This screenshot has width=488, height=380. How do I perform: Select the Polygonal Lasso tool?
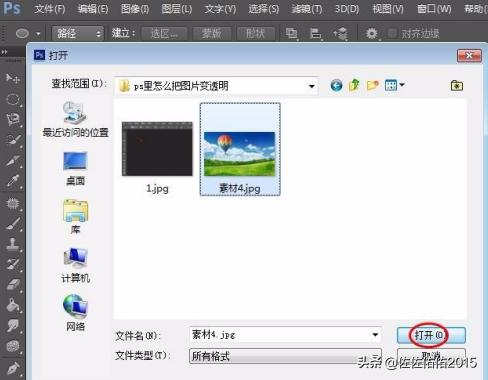point(13,120)
